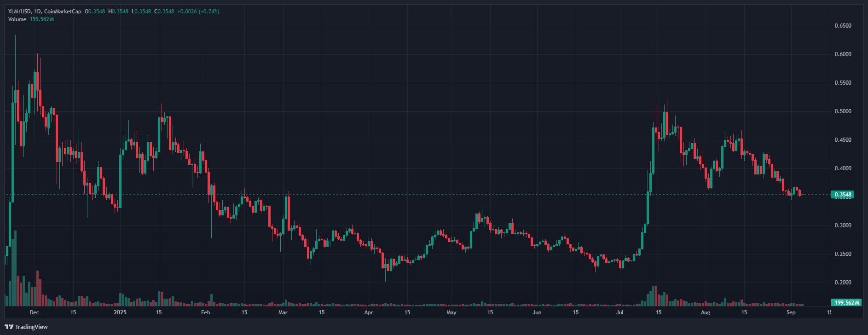Click the +0.0026 (+0.74%) change value

coord(198,12)
